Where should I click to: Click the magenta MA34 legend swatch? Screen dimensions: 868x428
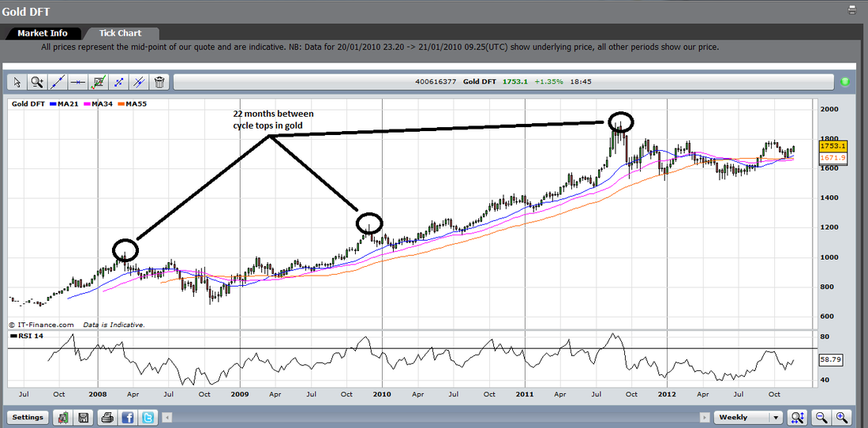pos(88,103)
